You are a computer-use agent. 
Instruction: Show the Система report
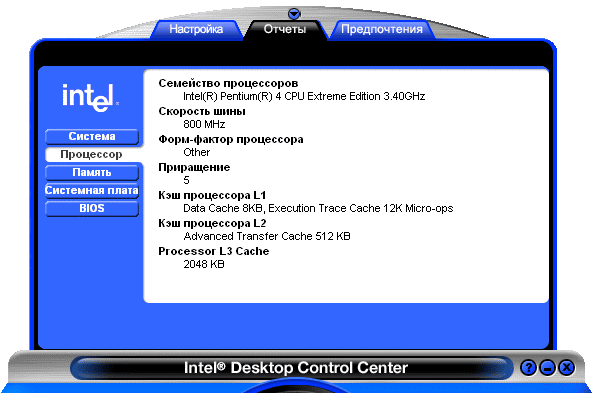tap(92, 137)
